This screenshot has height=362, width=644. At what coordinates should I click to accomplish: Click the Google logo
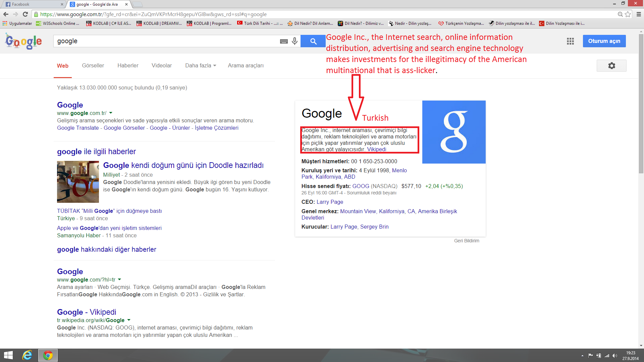pos(23,41)
